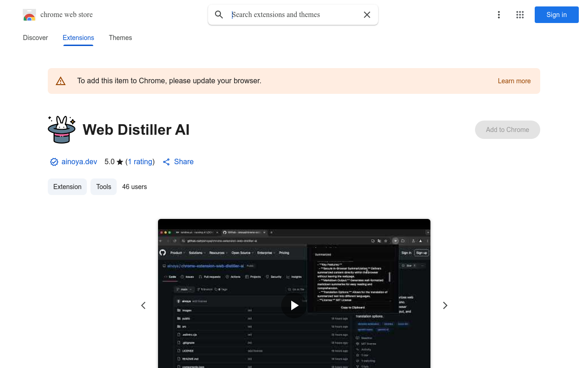Screen dimensions: 588x368
Task: Clear the search field with X icon
Action: 367,15
